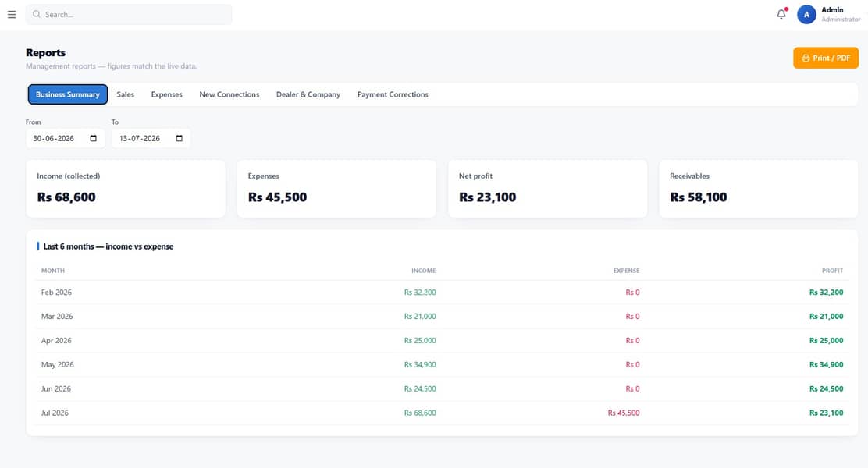Click Apr 2026 income Rs 25,000
This screenshot has height=468, width=868.
pos(420,341)
